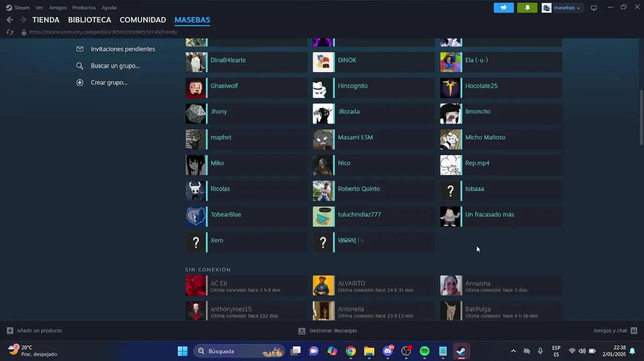Click Jllozada's avatar image
Screen dimensions: 644x361
coord(323,114)
